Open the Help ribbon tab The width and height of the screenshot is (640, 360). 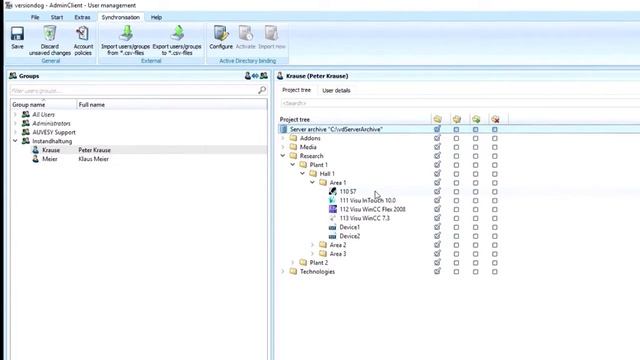coord(156,17)
